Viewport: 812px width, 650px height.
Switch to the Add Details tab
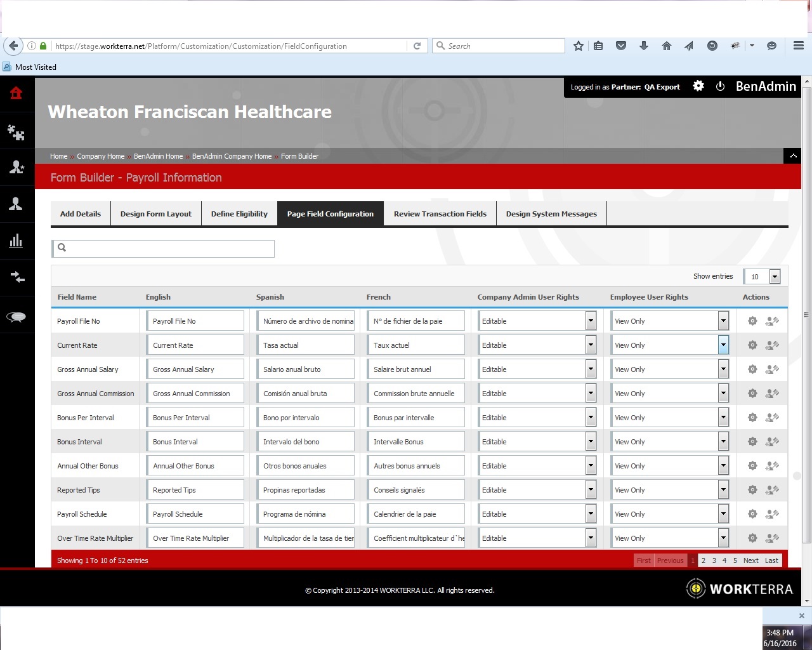pyautogui.click(x=81, y=214)
